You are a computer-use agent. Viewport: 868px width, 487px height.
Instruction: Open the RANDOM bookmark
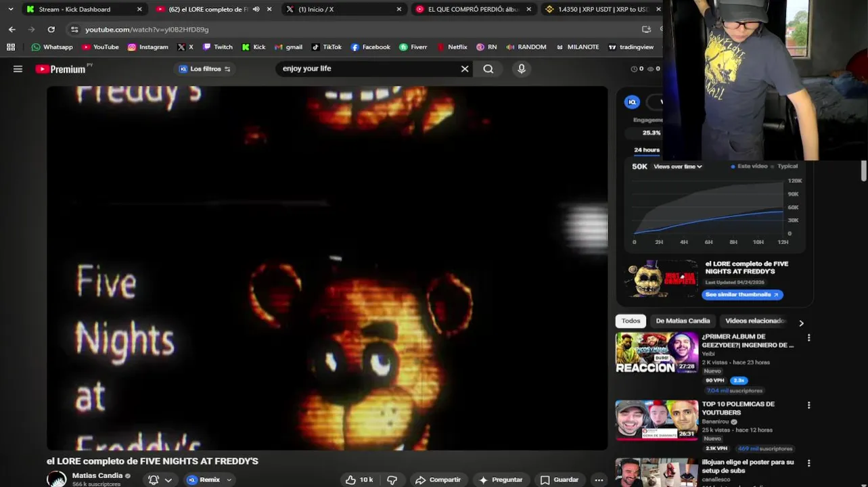pos(526,47)
